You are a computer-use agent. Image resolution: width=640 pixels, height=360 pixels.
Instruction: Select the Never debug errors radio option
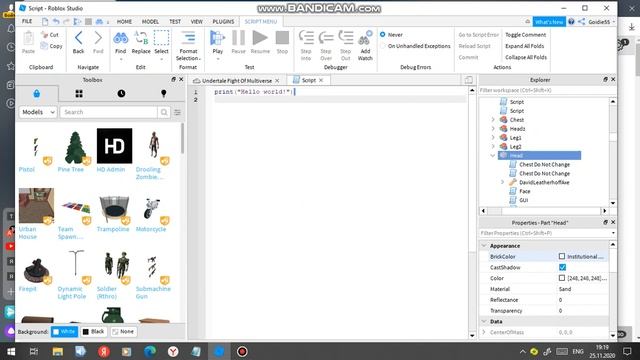382,35
